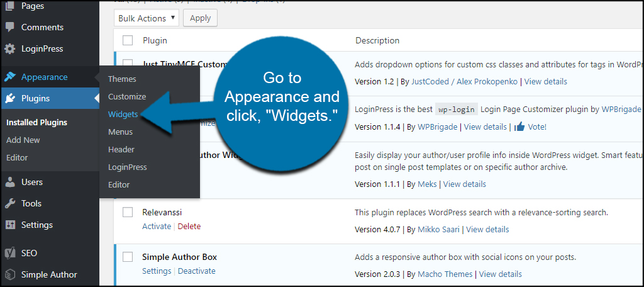Click the Description column header
644x287 pixels.
pyautogui.click(x=377, y=40)
